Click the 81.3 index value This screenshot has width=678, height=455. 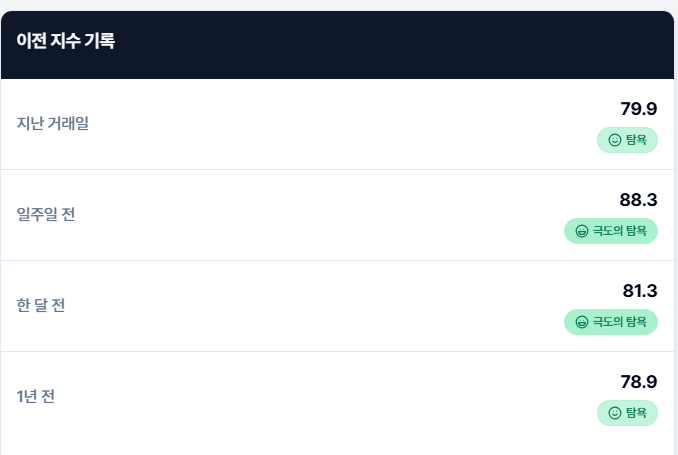640,291
